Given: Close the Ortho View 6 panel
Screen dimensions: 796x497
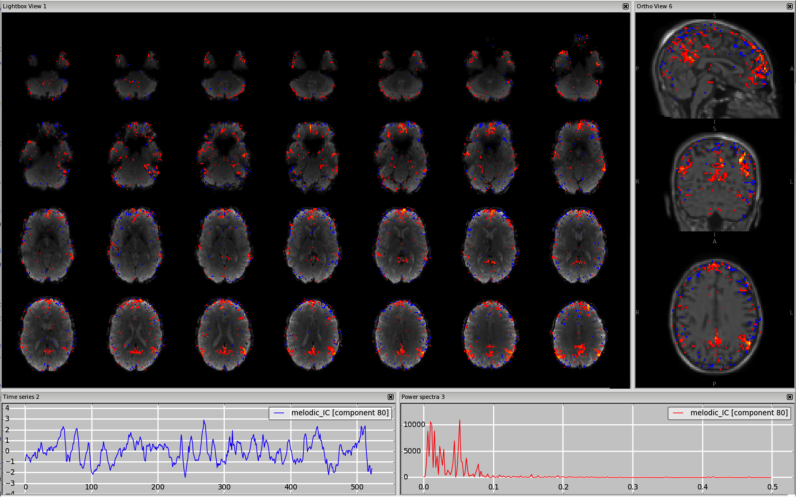Looking at the screenshot, I should 790,6.
